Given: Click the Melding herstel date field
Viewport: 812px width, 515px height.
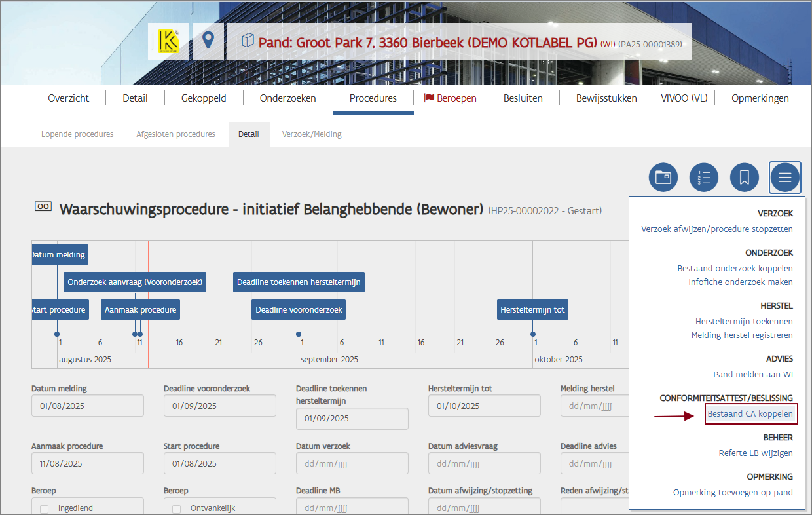Looking at the screenshot, I should pyautogui.click(x=593, y=406).
